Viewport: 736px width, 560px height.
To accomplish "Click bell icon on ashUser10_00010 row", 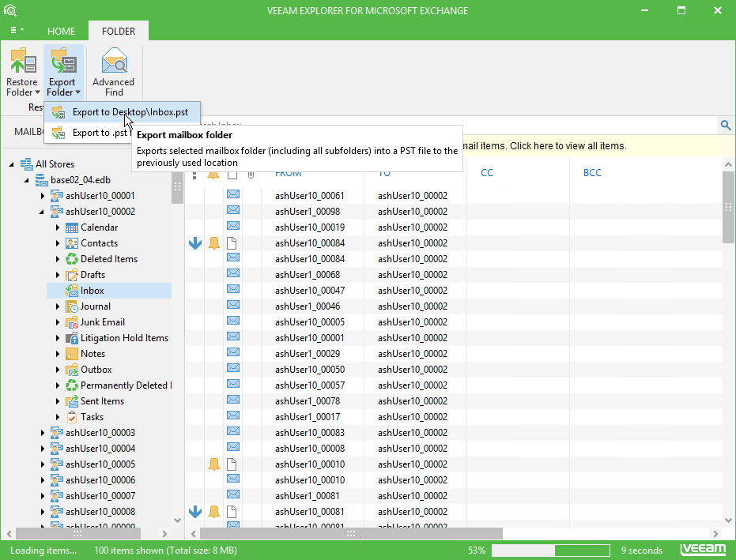I will (213, 464).
